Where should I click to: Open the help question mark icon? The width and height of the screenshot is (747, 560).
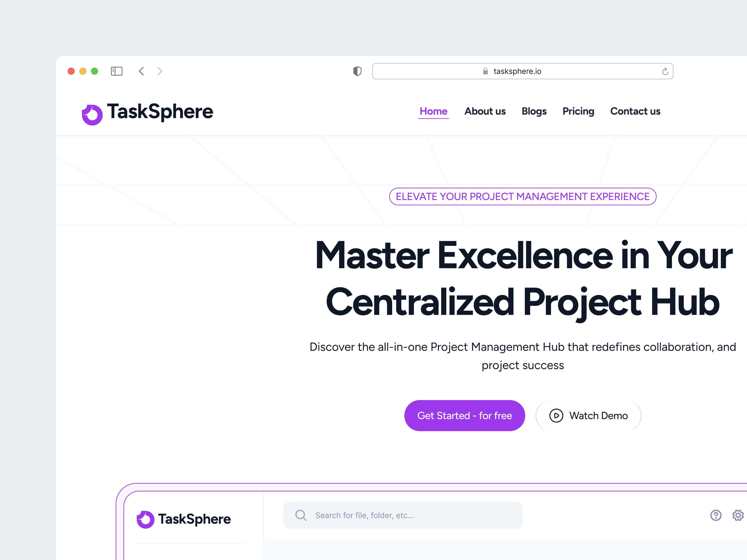click(716, 515)
